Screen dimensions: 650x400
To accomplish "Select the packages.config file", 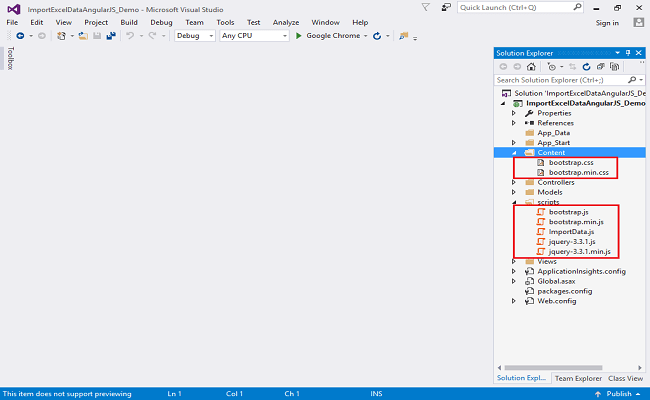I will [565, 291].
